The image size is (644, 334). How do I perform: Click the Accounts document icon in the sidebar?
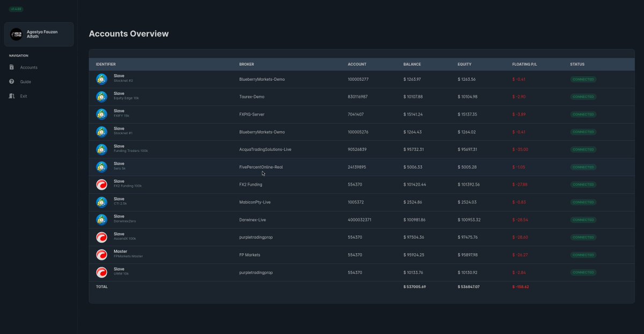pos(12,67)
